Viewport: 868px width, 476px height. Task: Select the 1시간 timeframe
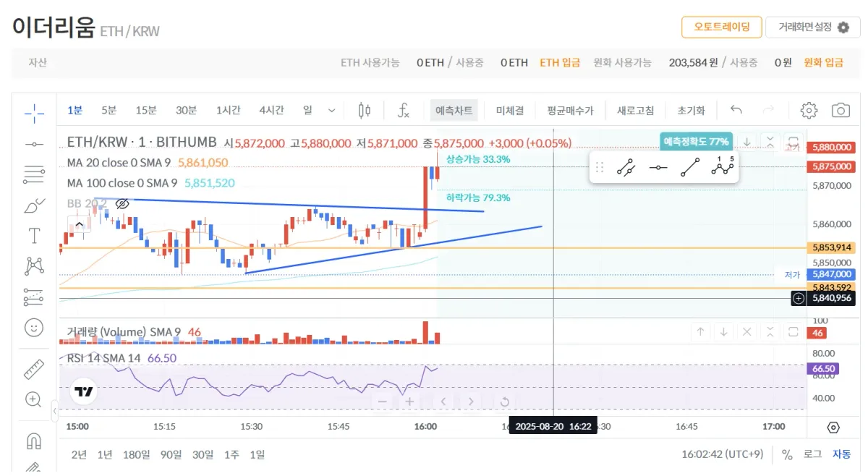pos(228,111)
